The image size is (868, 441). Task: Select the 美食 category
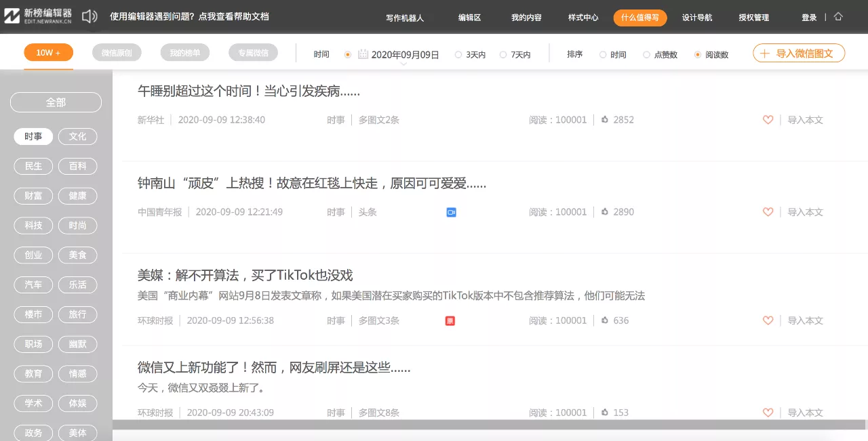click(x=78, y=255)
